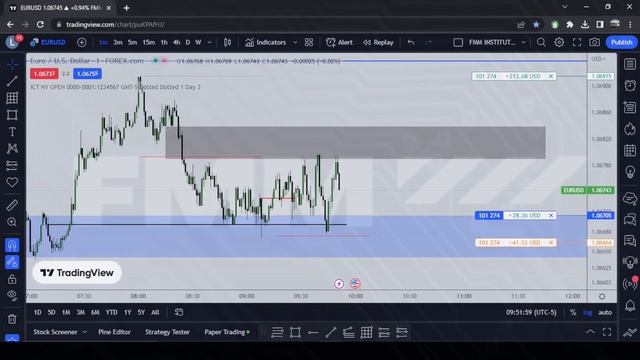
Task: Open the FMM INSTITUT layout dropdown
Action: click(x=496, y=42)
